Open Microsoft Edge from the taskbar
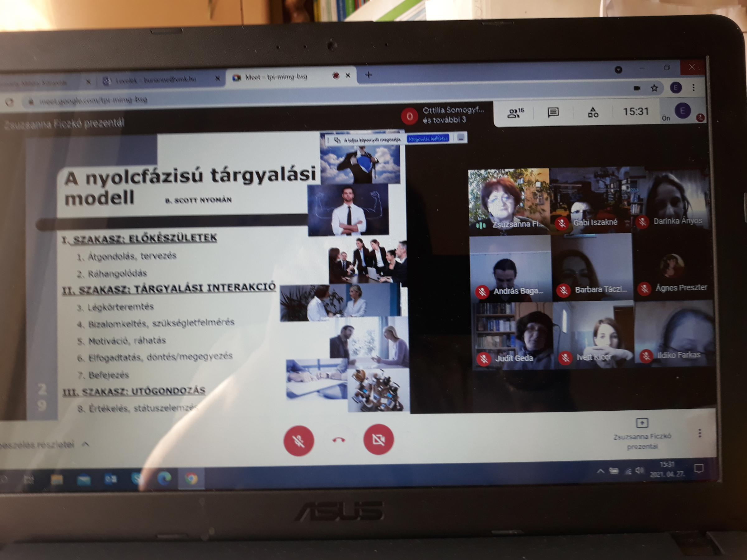This screenshot has width=747, height=560. 164,478
